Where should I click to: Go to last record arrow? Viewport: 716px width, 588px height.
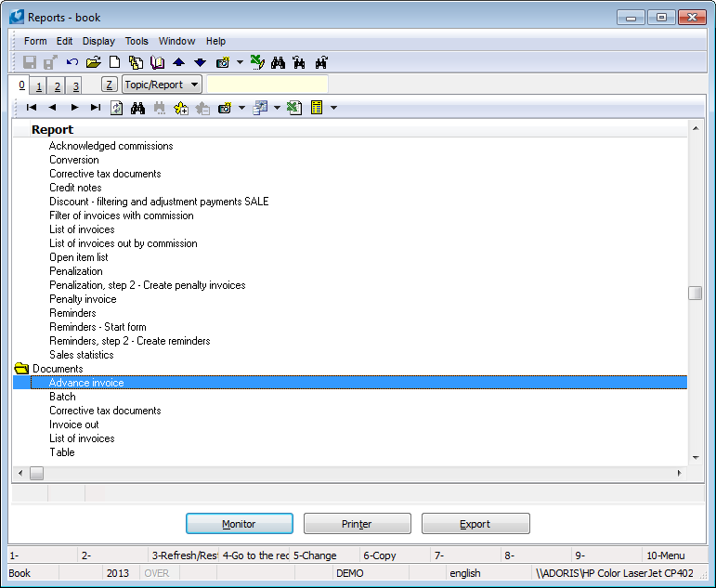pos(95,108)
